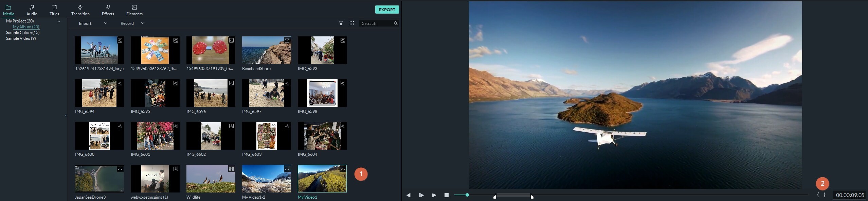Click the video type icon on JapanSeaDrone3

[120, 169]
